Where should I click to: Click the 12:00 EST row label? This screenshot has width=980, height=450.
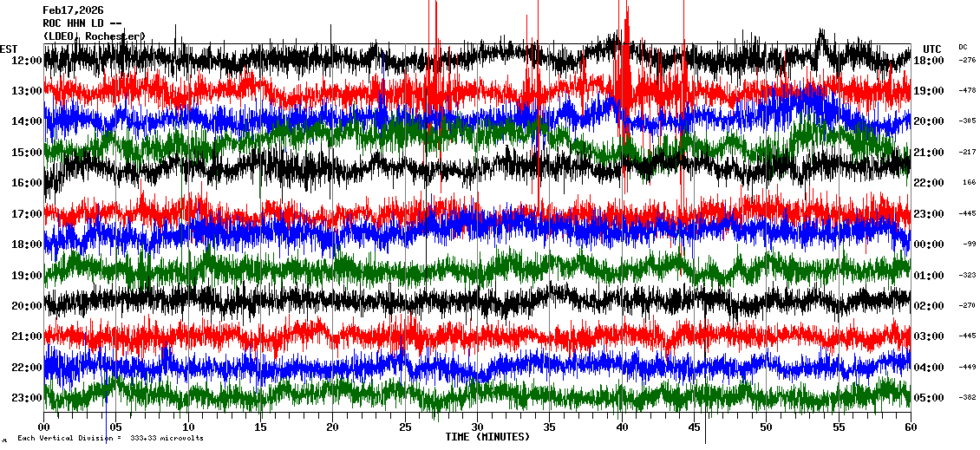click(28, 61)
